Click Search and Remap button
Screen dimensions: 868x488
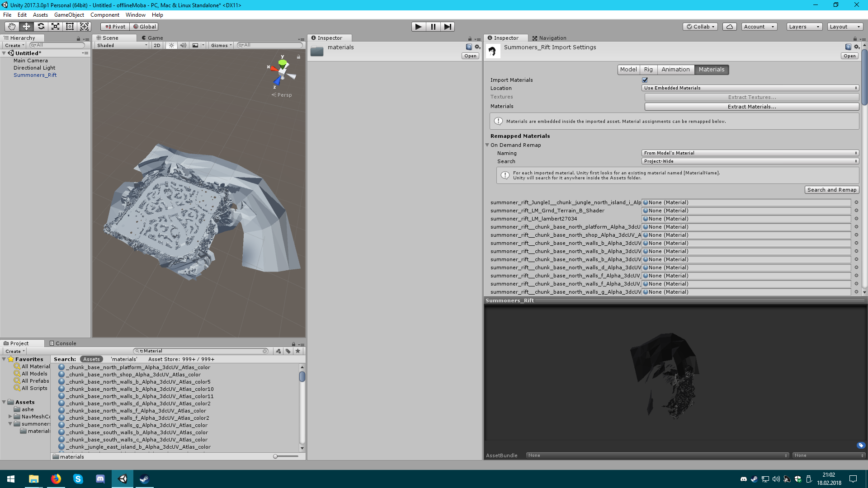[x=832, y=190]
